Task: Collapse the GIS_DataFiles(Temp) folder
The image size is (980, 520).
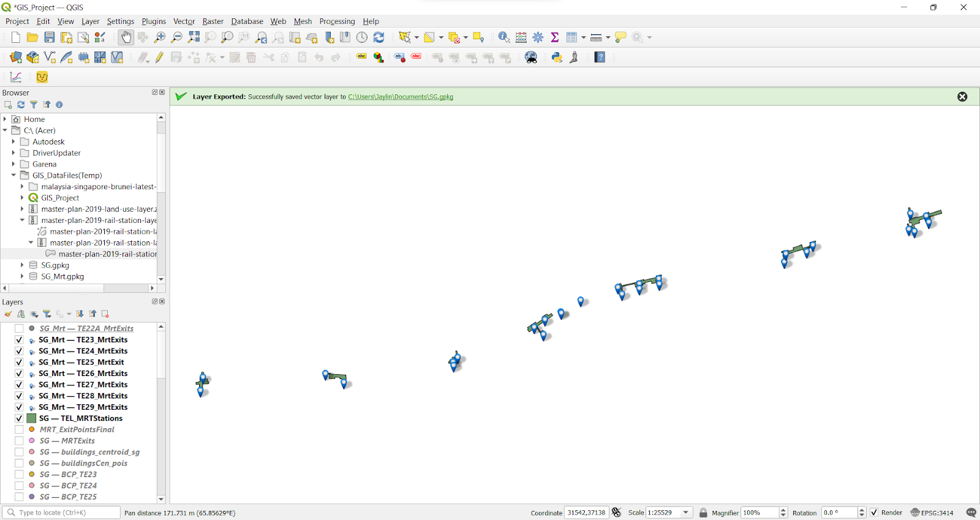Action: pyautogui.click(x=13, y=175)
